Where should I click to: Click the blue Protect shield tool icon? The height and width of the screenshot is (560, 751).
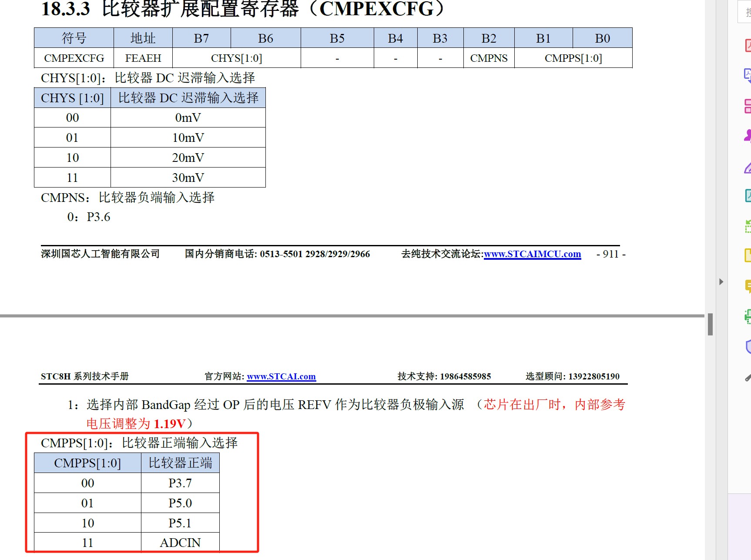tap(748, 346)
